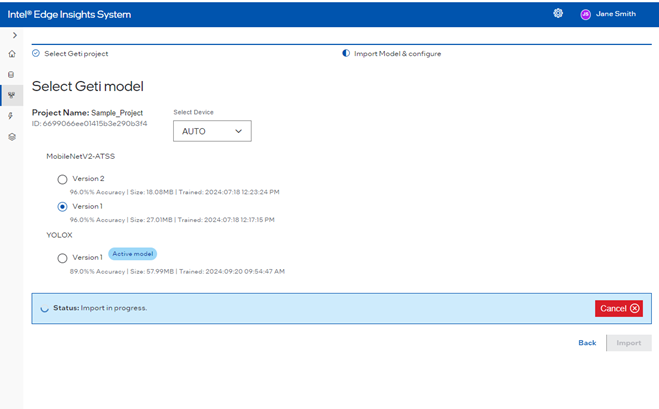Go to the Select Geti project step
Image resolution: width=659 pixels, height=409 pixels.
point(76,54)
